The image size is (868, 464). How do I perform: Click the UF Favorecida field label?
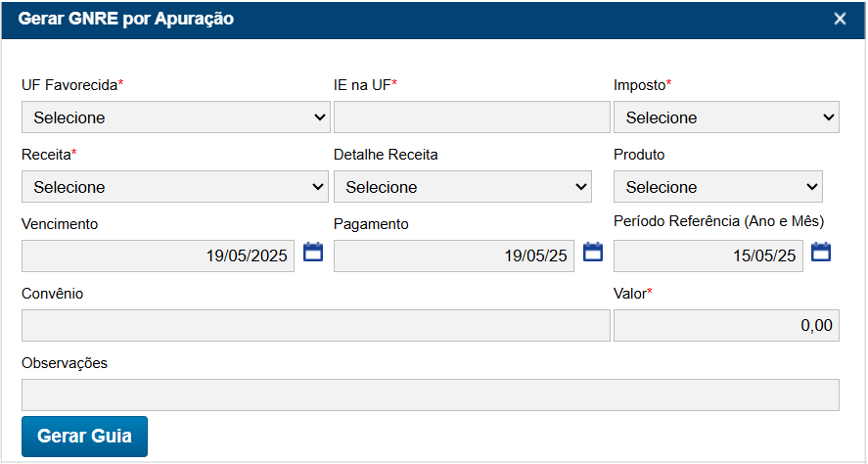(x=71, y=85)
